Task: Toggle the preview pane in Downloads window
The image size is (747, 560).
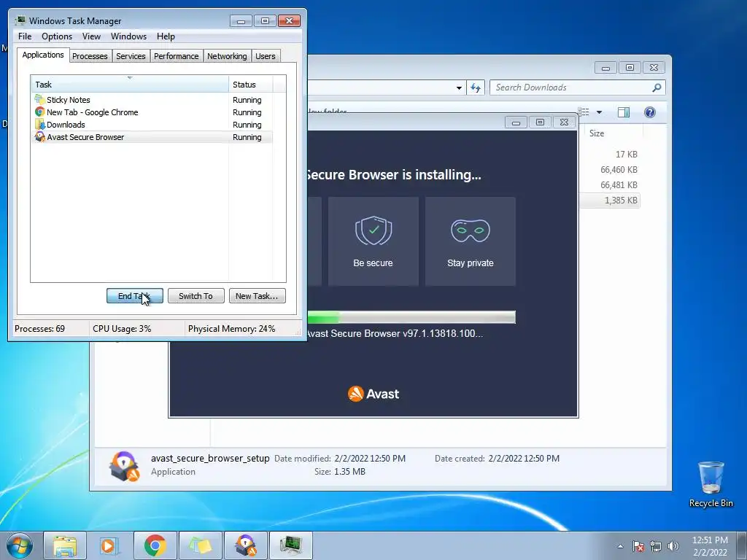Action: [x=623, y=112]
